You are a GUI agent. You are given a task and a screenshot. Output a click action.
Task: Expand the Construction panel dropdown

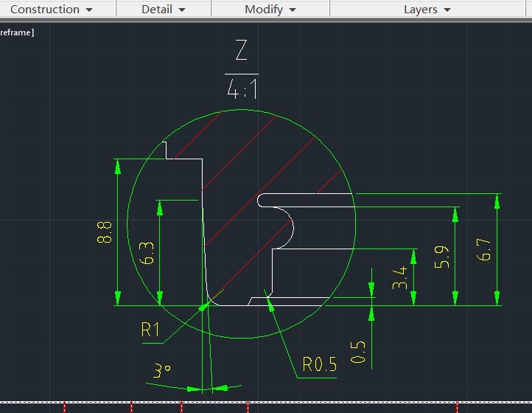click(52, 9)
